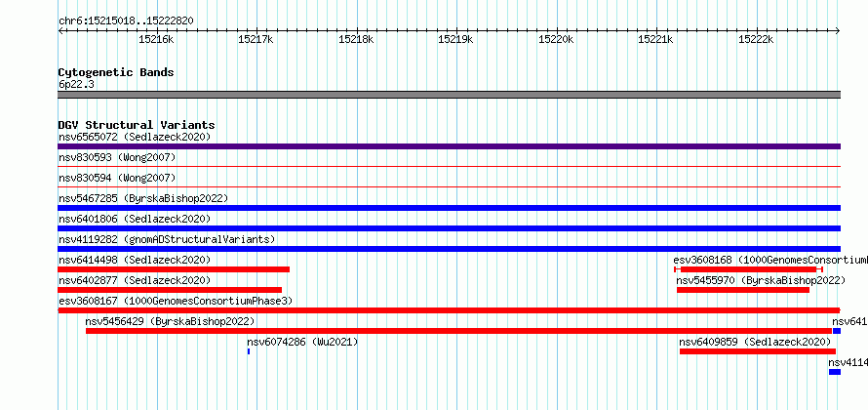The width and height of the screenshot is (868, 410).
Task: Click the nsv6565072 (Sedlazeck2020) variant label
Action: point(135,137)
